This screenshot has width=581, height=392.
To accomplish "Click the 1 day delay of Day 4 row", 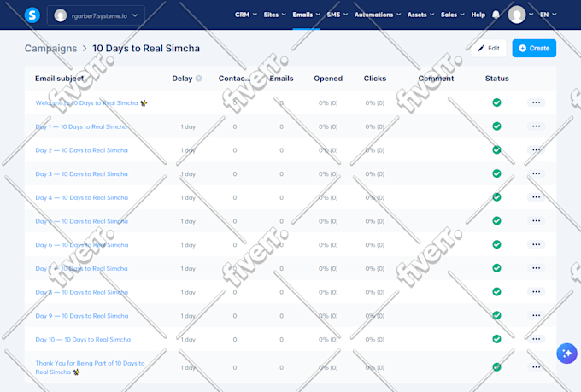I will click(x=188, y=198).
